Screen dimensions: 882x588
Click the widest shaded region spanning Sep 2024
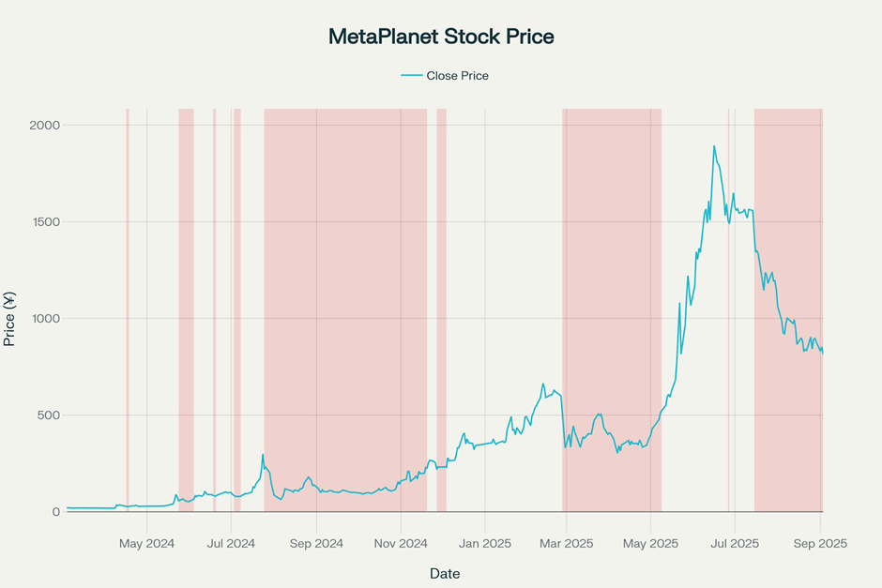tap(345, 309)
